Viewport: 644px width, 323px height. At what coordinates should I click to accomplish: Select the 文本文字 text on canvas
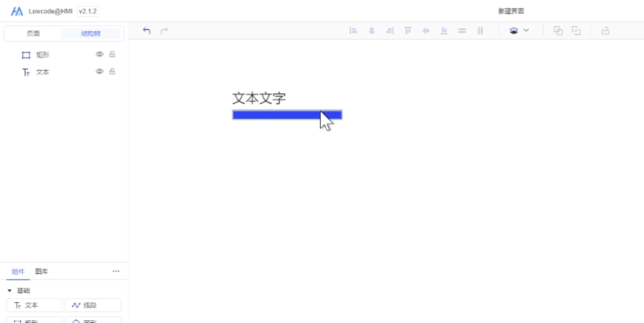(x=259, y=99)
